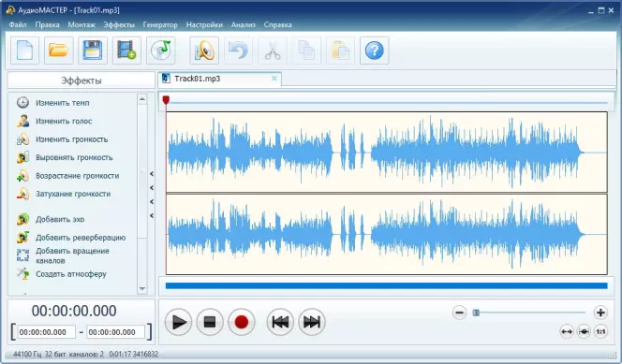The height and width of the screenshot is (364, 622).
Task: Open the Файл menu
Action: coord(18,24)
